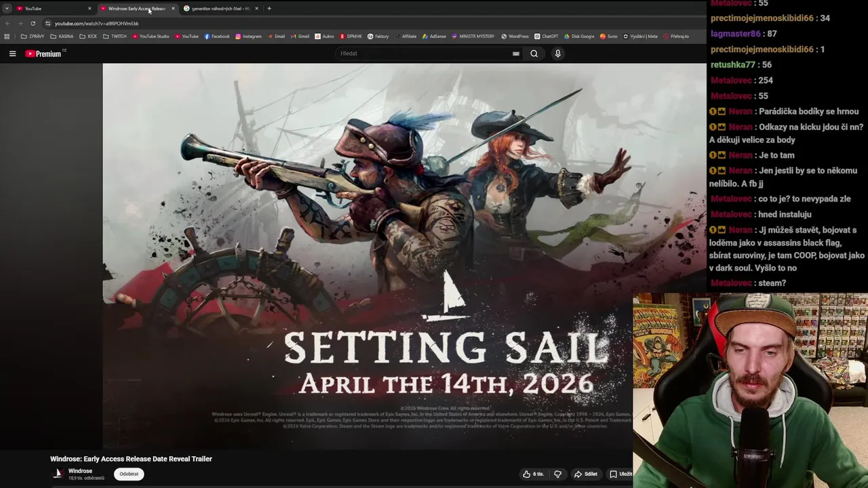Open the MINISTR MYSTERY bookmark
This screenshot has width=868, height=488.
(x=473, y=37)
